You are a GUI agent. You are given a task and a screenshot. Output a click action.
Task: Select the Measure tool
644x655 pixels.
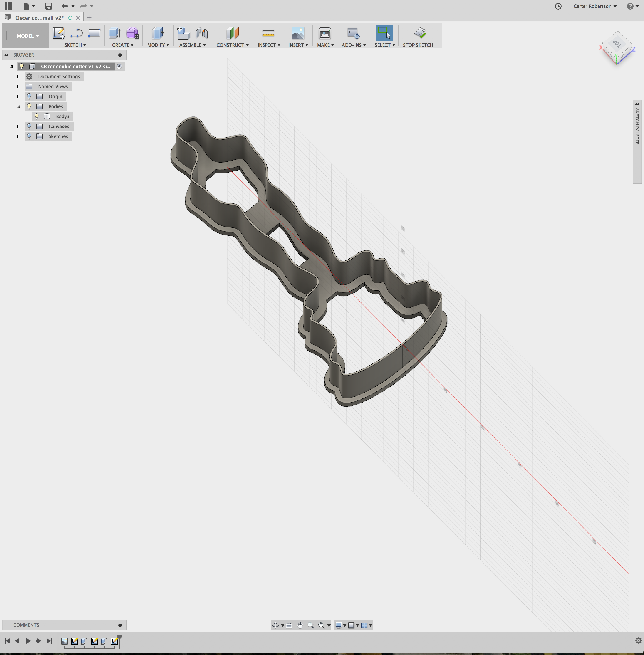268,33
